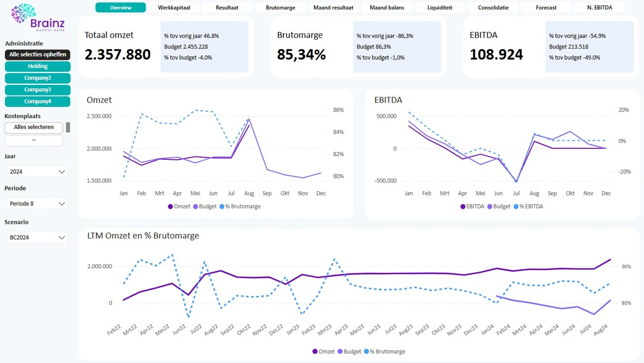Click the Budget legend marker in EBITDA chart
Viewport: 644px width, 363px height.
489,207
